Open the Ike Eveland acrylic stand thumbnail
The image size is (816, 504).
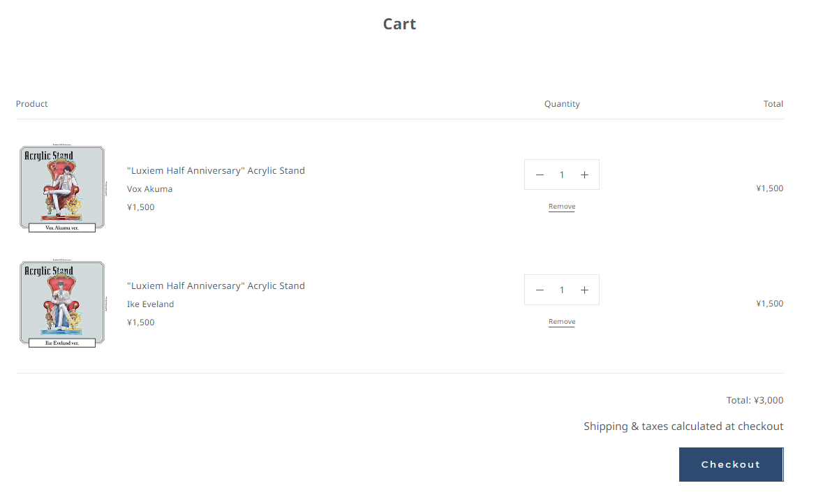(62, 304)
